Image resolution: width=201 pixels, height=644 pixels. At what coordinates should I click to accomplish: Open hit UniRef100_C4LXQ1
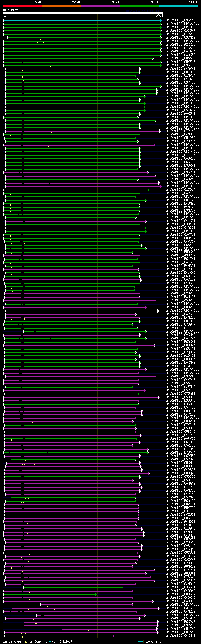coord(180,221)
